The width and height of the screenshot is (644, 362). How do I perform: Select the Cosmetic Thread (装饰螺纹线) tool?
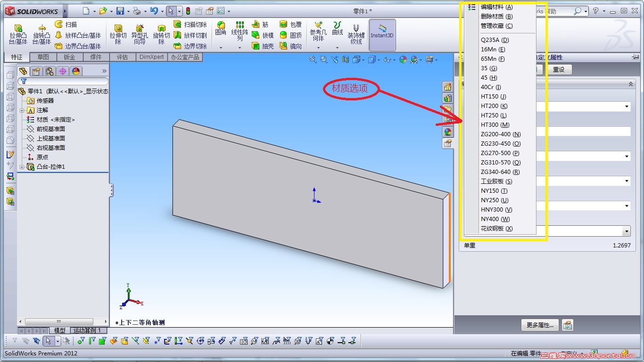[x=356, y=34]
